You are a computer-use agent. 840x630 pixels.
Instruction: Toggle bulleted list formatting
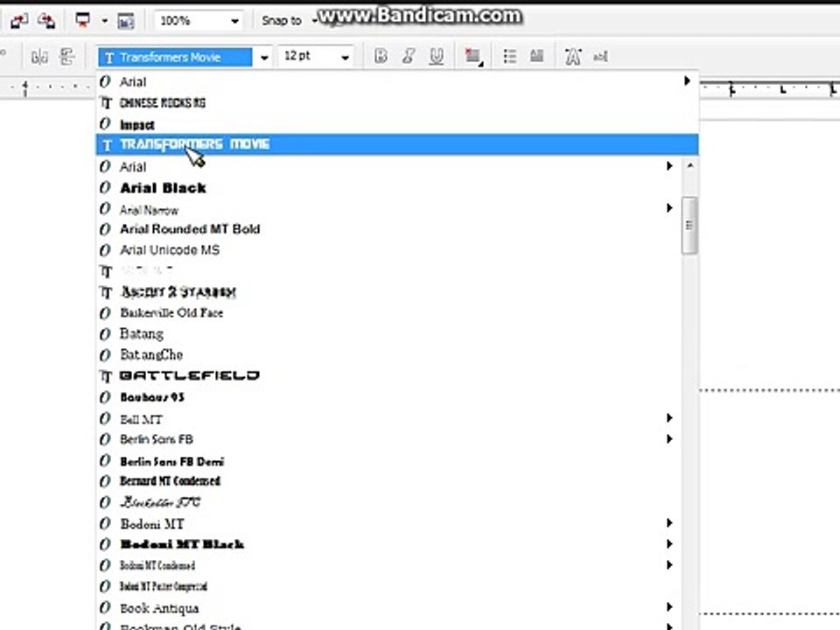tap(509, 56)
